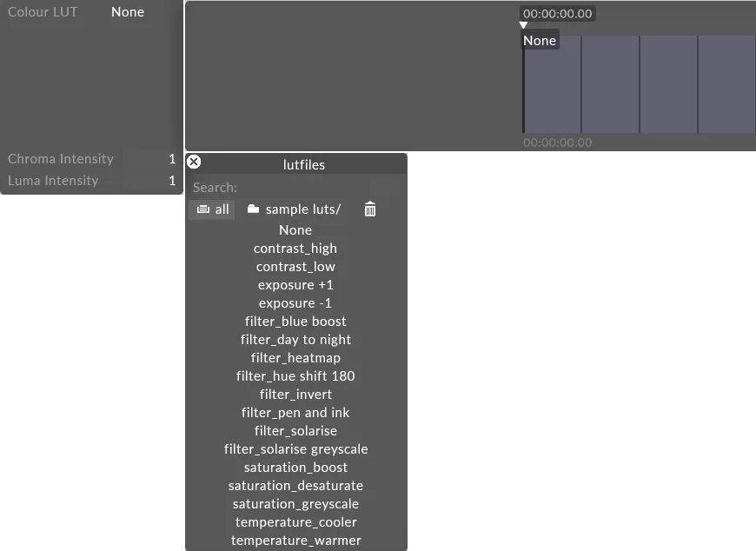Click the Luma Intensity value field
The height and width of the screenshot is (551, 756).
click(171, 180)
